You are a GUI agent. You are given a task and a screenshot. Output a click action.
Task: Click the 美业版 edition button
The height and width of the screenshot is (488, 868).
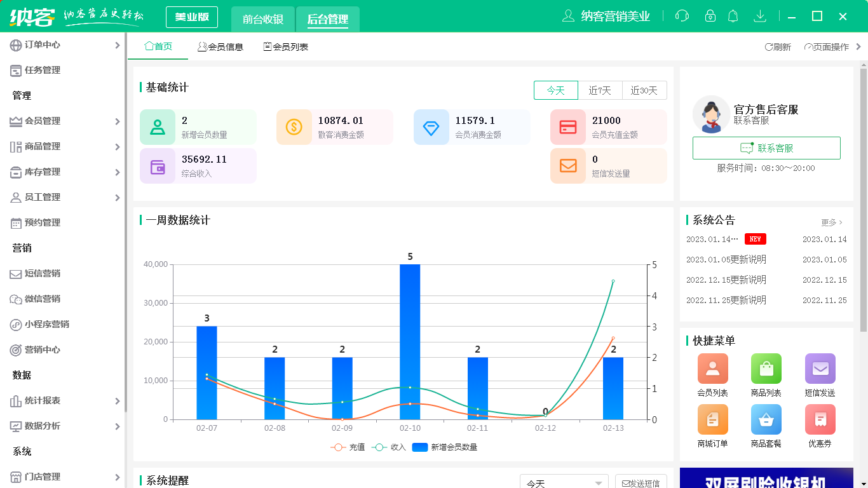[192, 17]
